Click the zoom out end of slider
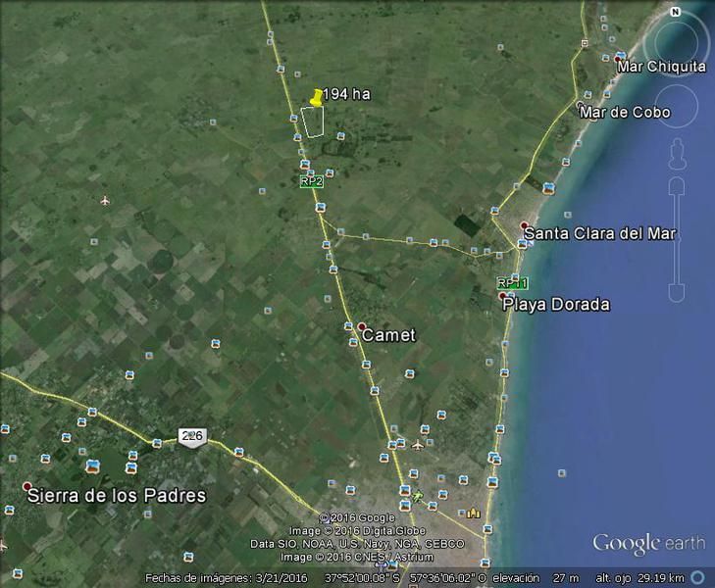Screen dimensions: 715x588 point(676,294)
